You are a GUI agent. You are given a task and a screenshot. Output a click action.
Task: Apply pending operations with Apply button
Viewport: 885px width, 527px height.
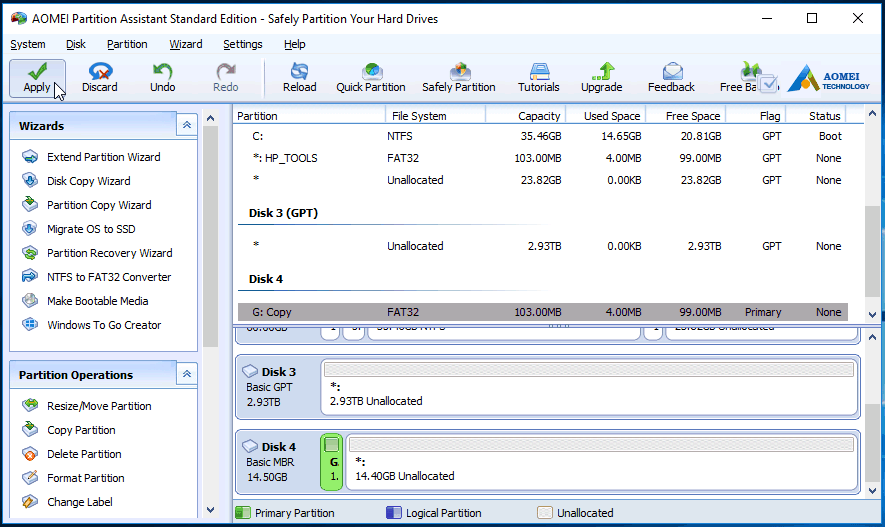point(37,78)
